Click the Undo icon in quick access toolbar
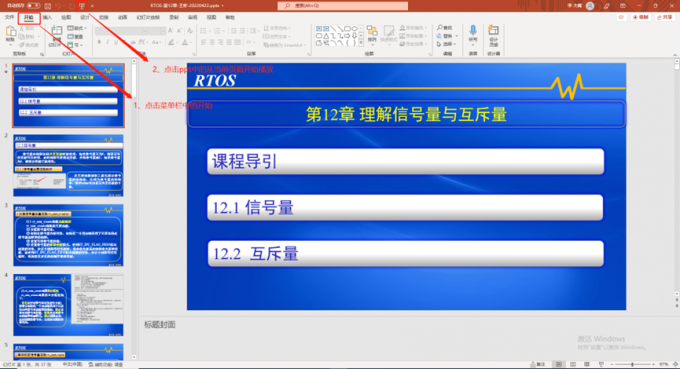This screenshot has height=369, width=680. [58, 6]
